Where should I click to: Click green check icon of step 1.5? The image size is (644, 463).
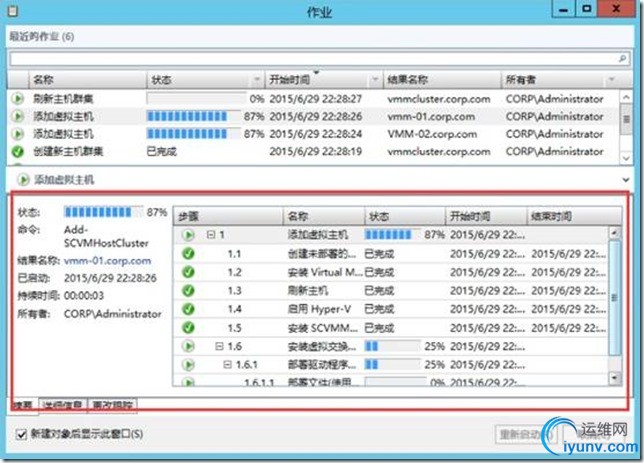coord(188,328)
